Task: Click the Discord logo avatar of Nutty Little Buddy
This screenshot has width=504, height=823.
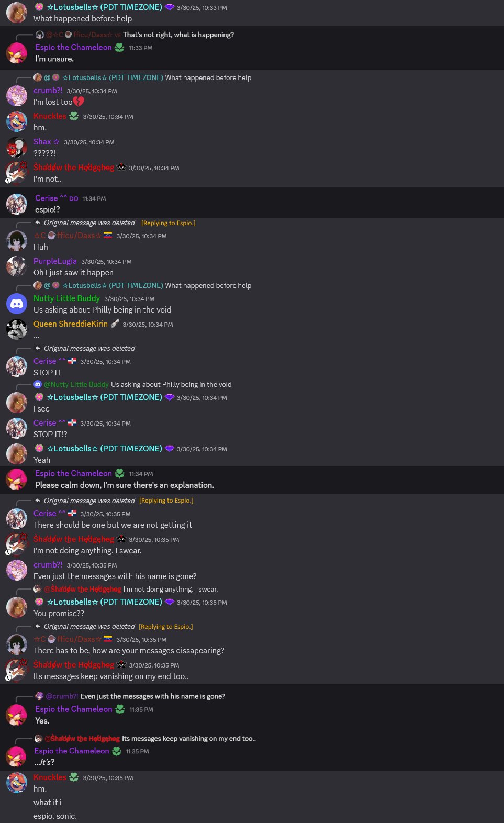Action: point(17,304)
